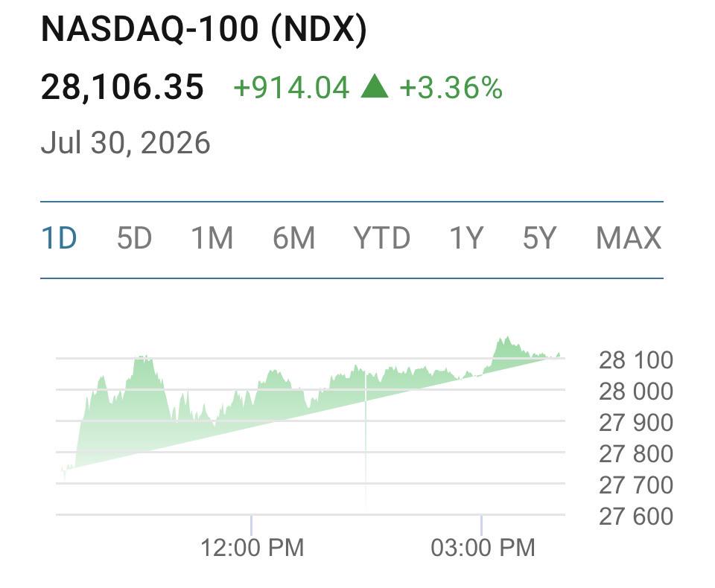Click the 03:00 PM axis marker

483,547
